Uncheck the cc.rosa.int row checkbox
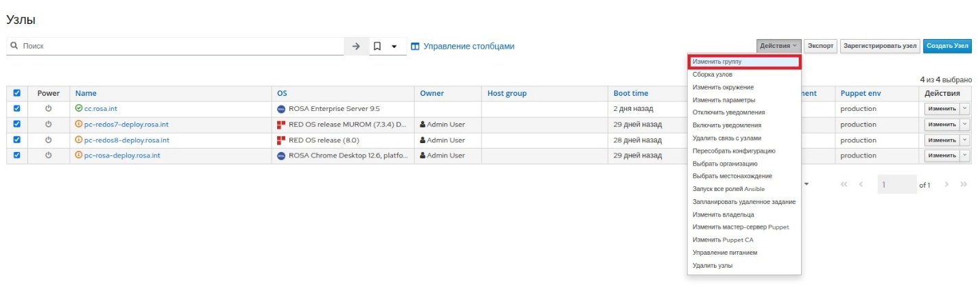This screenshot has height=291, width=980. click(17, 108)
